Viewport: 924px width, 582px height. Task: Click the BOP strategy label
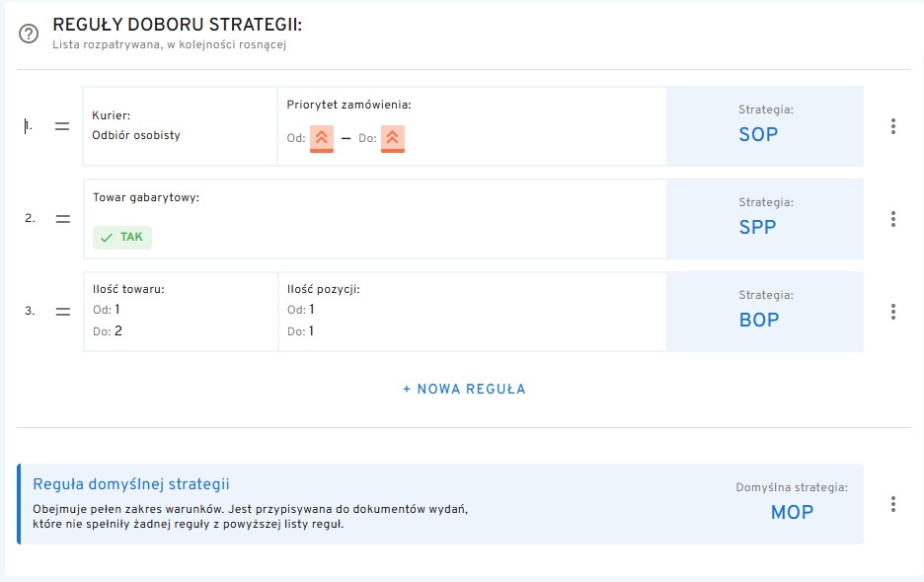758,320
